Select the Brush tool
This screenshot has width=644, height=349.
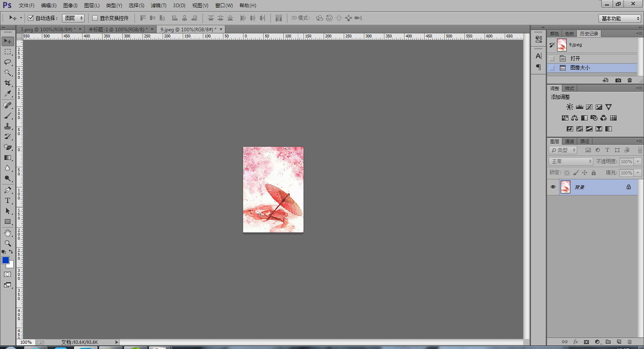(8, 116)
